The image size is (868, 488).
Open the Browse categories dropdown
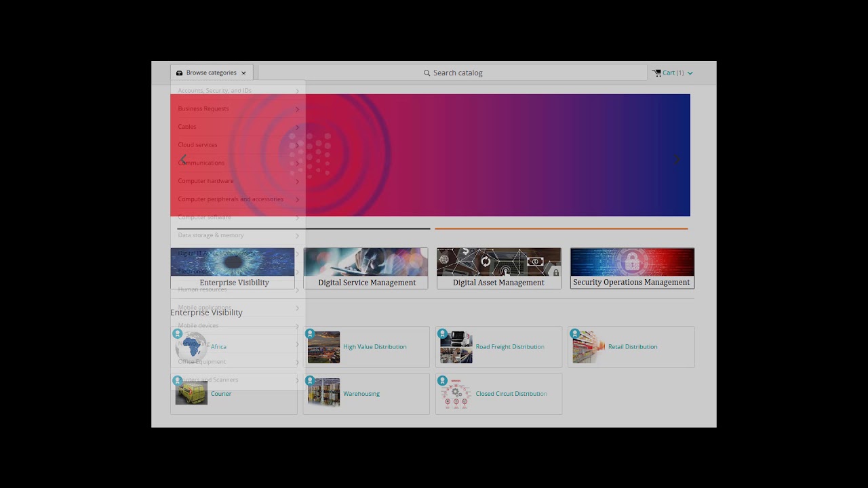212,73
